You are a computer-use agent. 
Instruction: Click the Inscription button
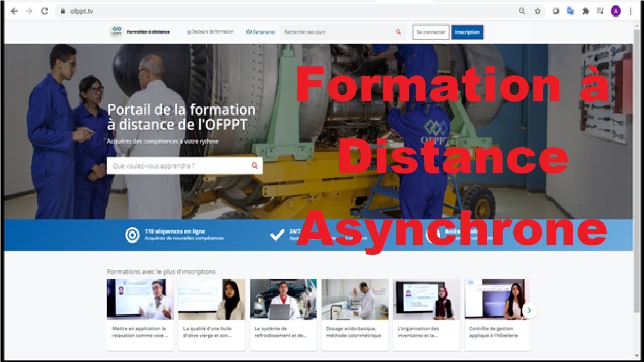pos(467,32)
